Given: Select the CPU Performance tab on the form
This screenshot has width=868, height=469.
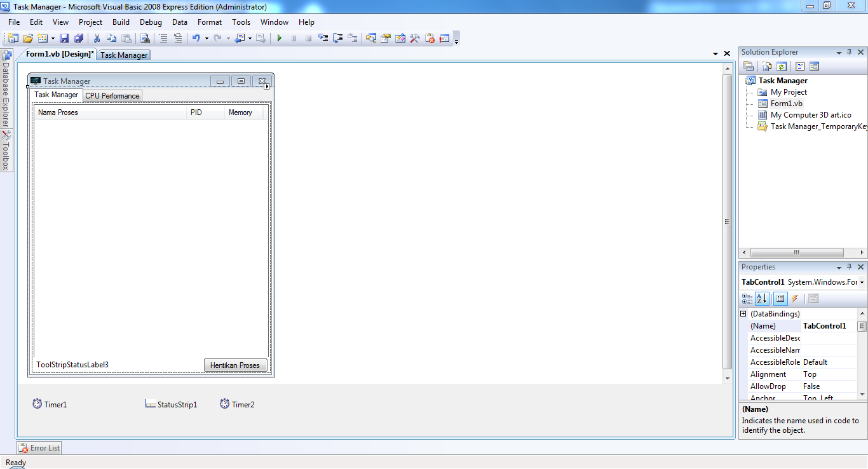Looking at the screenshot, I should pyautogui.click(x=112, y=96).
